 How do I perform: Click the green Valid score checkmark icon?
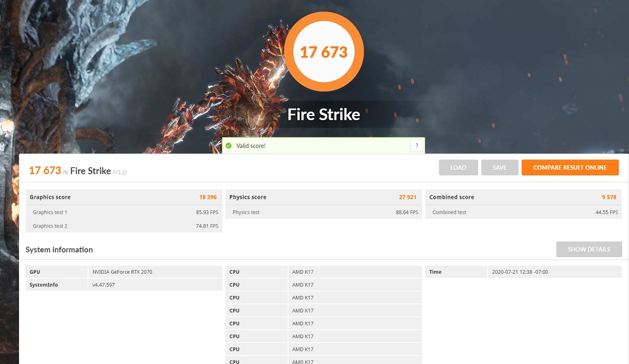[228, 146]
